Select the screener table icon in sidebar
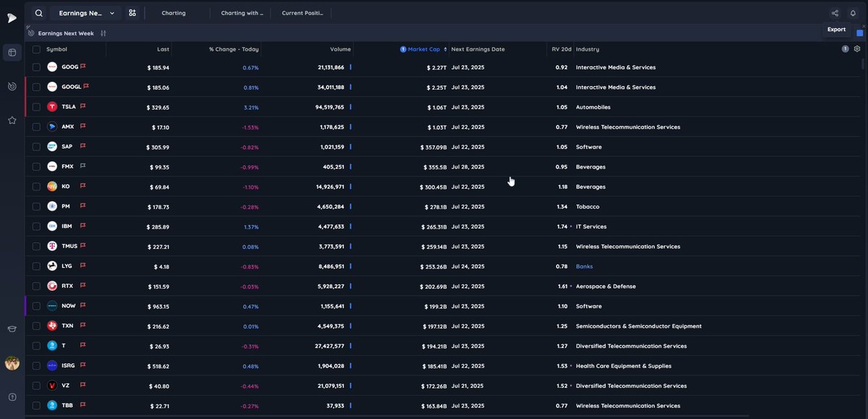 tap(12, 53)
